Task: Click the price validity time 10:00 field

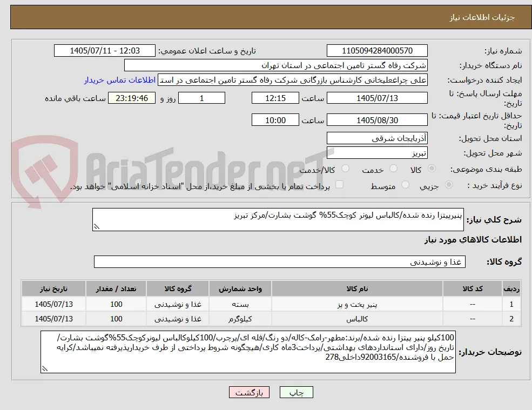Action: pyautogui.click(x=275, y=120)
